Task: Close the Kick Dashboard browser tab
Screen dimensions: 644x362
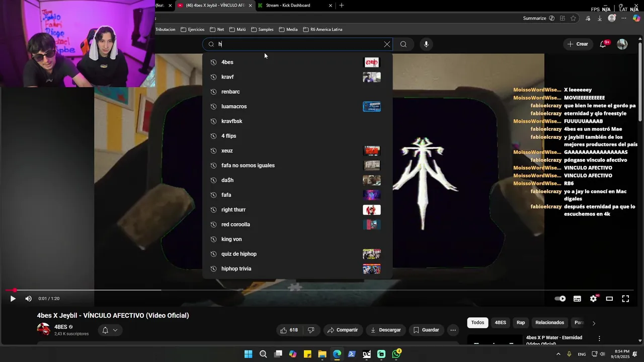Action: 331,6
